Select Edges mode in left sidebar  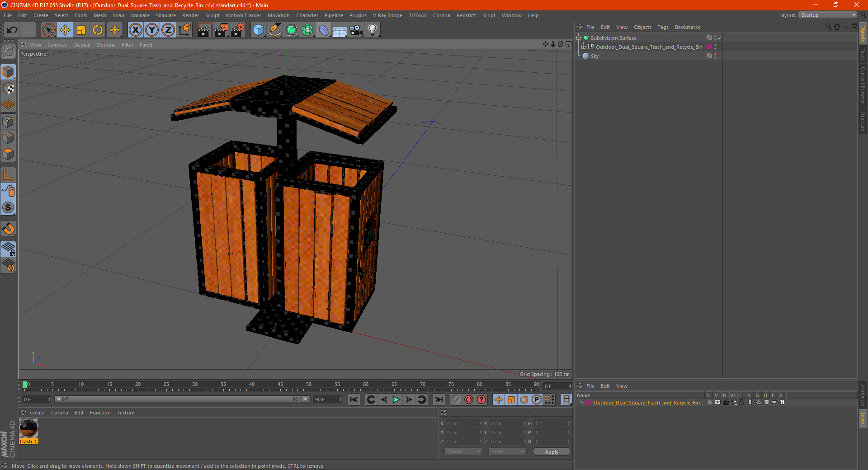click(x=8, y=138)
